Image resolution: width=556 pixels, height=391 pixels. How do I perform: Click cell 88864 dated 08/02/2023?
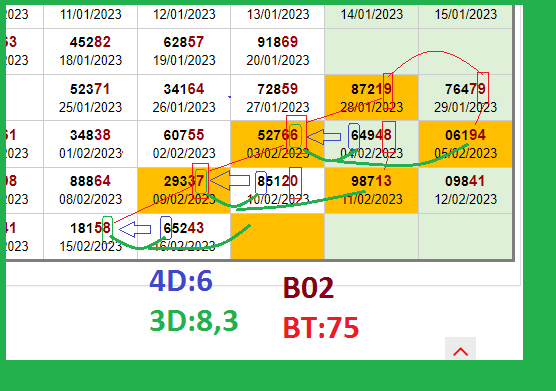90,190
